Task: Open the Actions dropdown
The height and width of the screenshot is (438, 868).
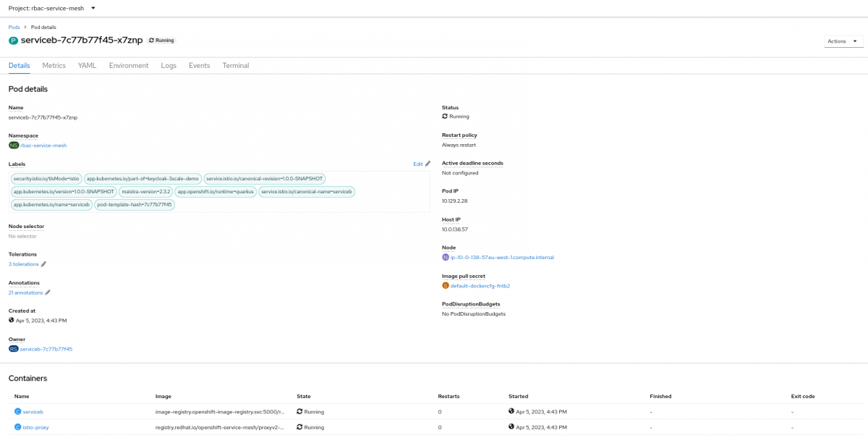Action: click(x=843, y=41)
